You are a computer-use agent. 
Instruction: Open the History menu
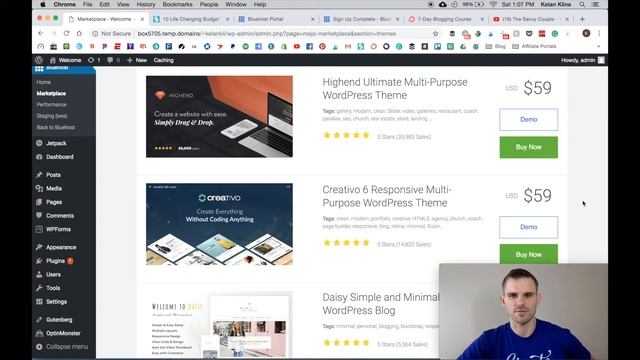point(146,4)
